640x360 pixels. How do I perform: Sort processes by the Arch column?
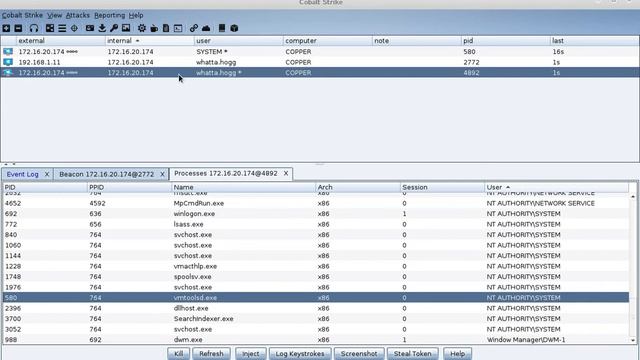358,187
